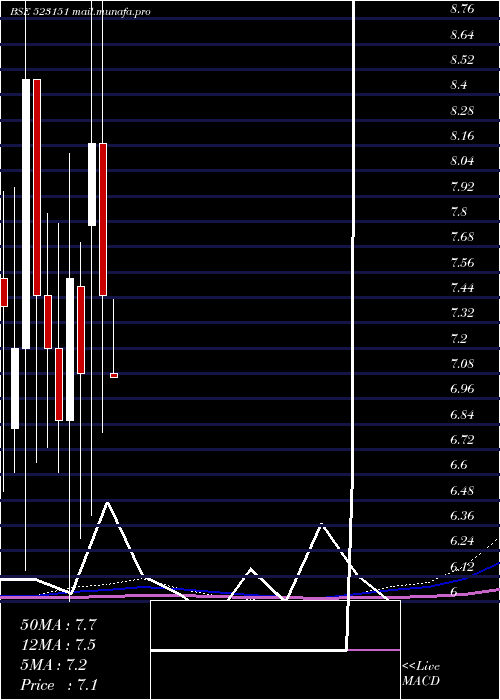
Task: Click the 6.72 price axis label
Action: tap(462, 440)
